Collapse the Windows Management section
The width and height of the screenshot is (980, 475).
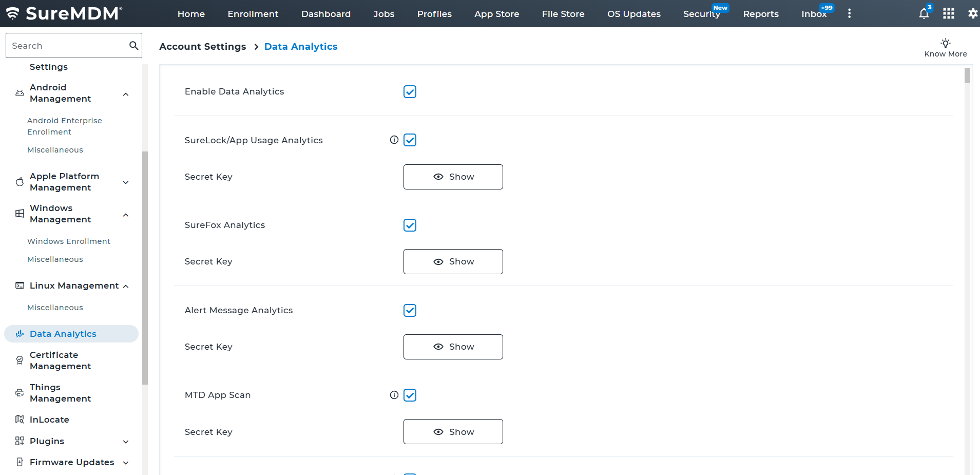(x=126, y=215)
